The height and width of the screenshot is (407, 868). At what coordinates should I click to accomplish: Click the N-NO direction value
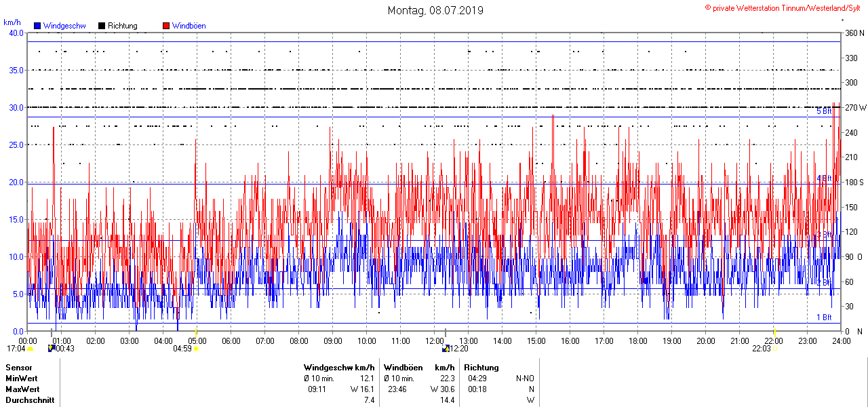525,379
